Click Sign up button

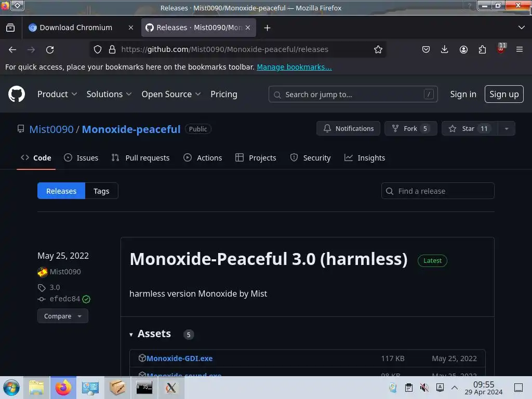[x=504, y=95]
